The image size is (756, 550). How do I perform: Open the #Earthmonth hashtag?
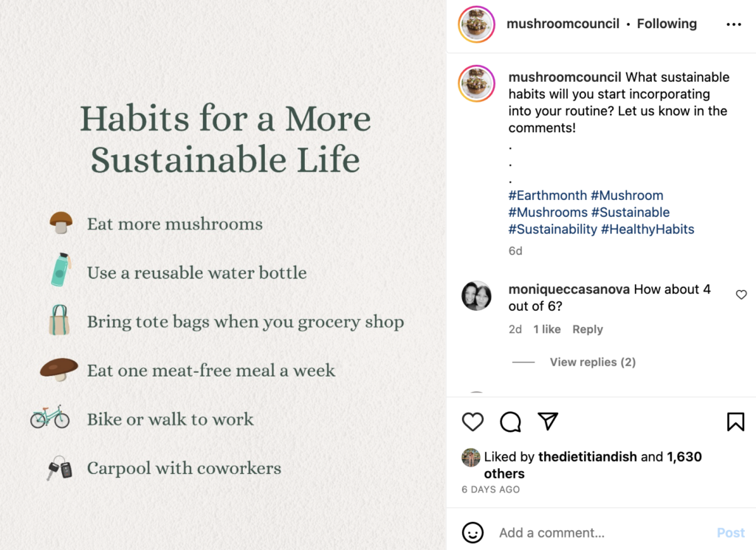coord(549,196)
